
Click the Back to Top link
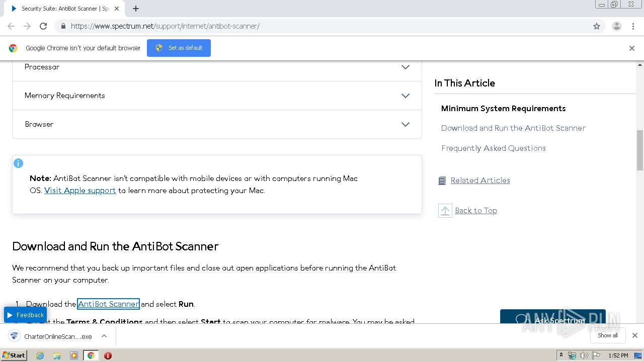(x=476, y=211)
